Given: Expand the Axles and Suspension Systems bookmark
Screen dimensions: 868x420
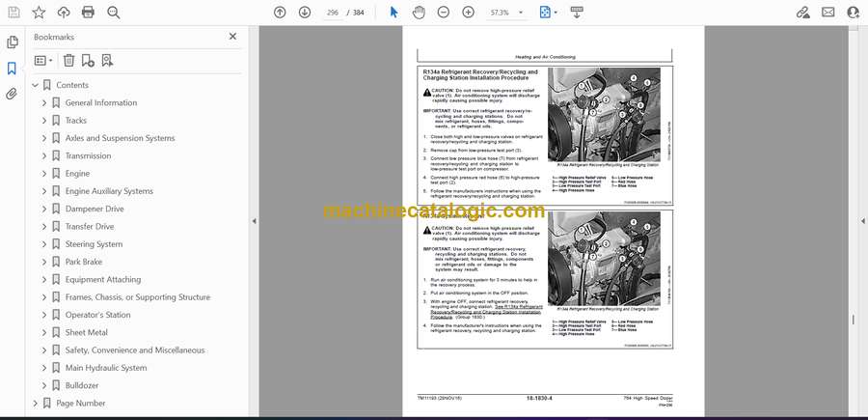Looking at the screenshot, I should (44, 138).
